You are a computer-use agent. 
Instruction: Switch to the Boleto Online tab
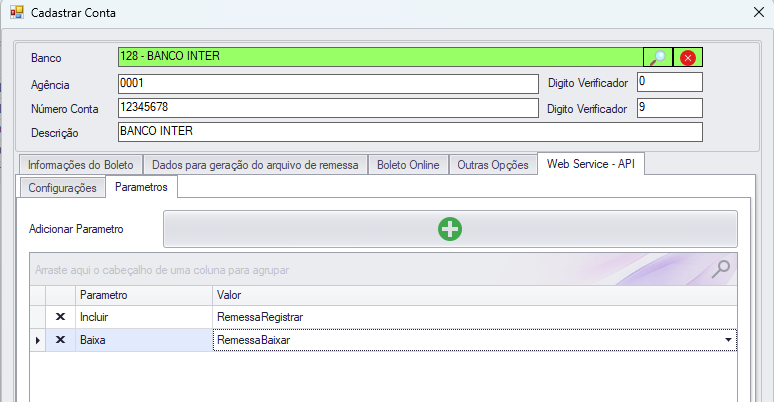pos(408,165)
